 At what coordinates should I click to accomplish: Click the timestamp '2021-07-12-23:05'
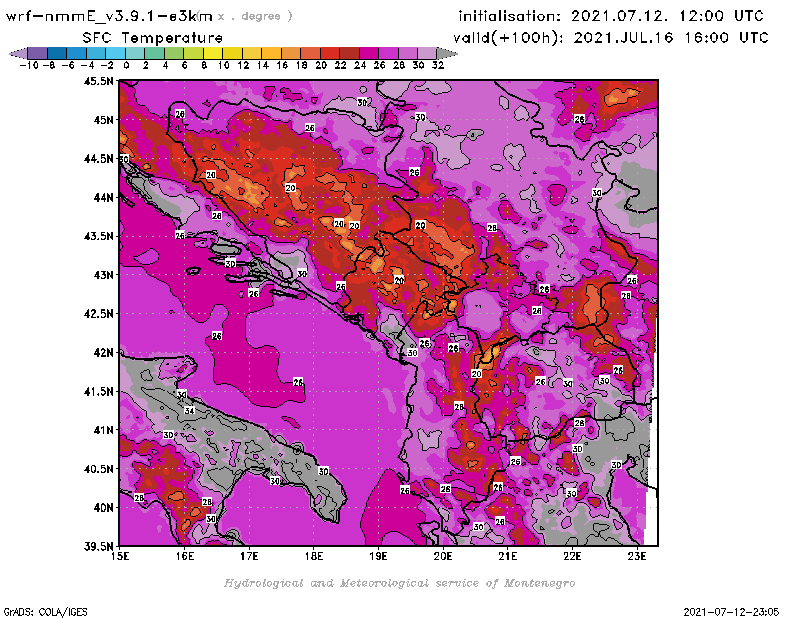coord(731,612)
